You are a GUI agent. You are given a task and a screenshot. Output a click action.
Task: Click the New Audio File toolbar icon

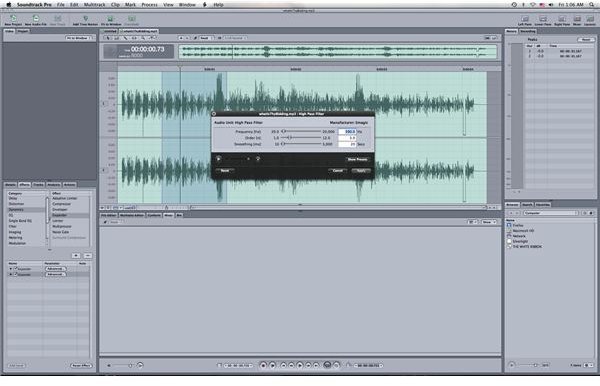tap(36, 19)
